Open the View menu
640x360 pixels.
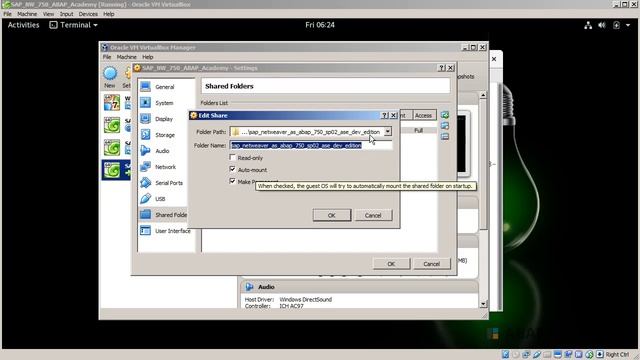48,14
